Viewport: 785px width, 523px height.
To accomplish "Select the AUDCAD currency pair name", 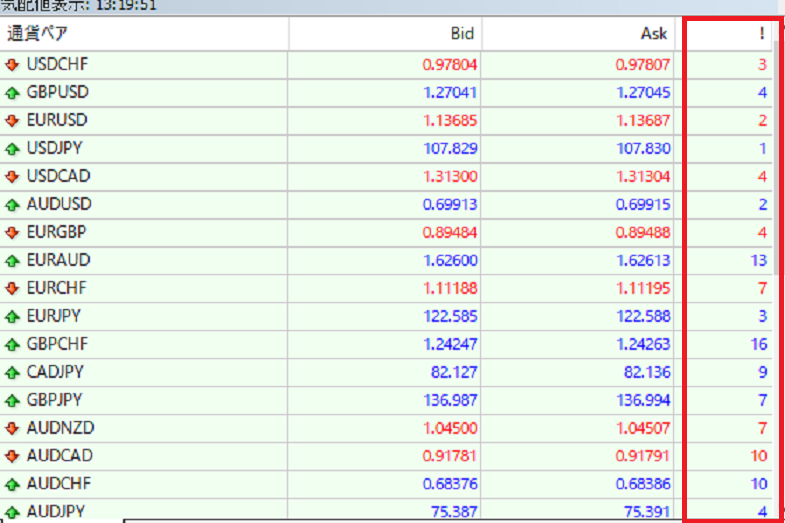I will [x=59, y=456].
